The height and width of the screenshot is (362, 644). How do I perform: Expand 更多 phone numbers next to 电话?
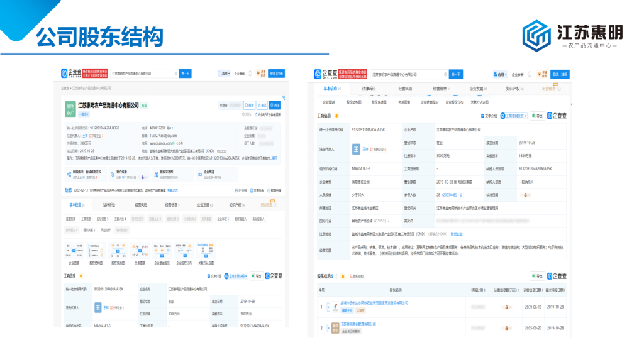[170, 128]
